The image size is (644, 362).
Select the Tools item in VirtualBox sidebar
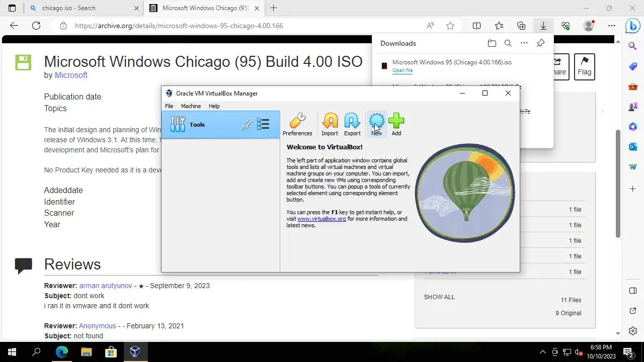coord(221,124)
